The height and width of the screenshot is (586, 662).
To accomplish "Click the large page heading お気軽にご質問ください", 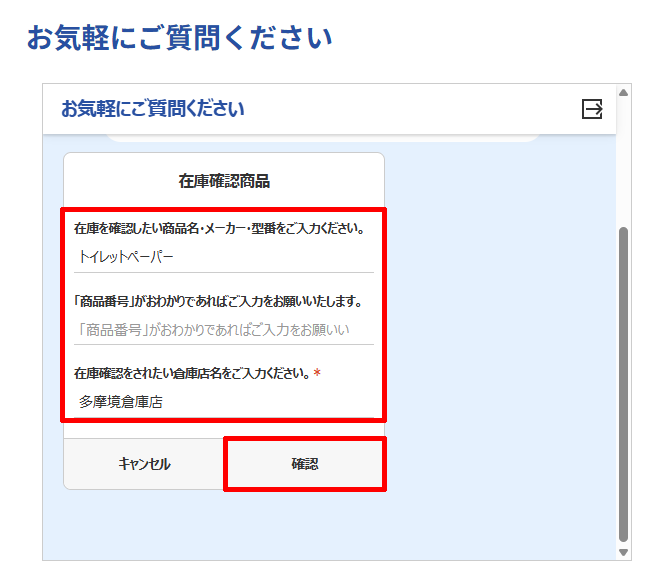I will click(x=179, y=38).
